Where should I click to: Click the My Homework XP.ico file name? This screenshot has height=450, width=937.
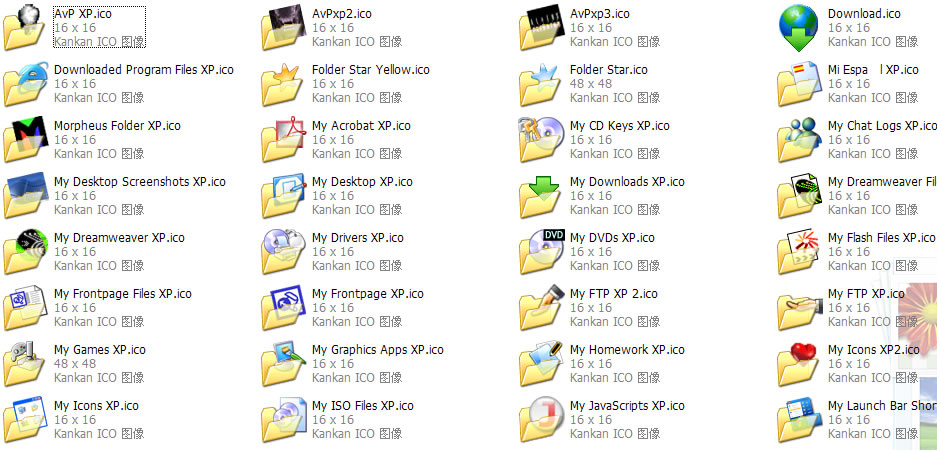(626, 350)
